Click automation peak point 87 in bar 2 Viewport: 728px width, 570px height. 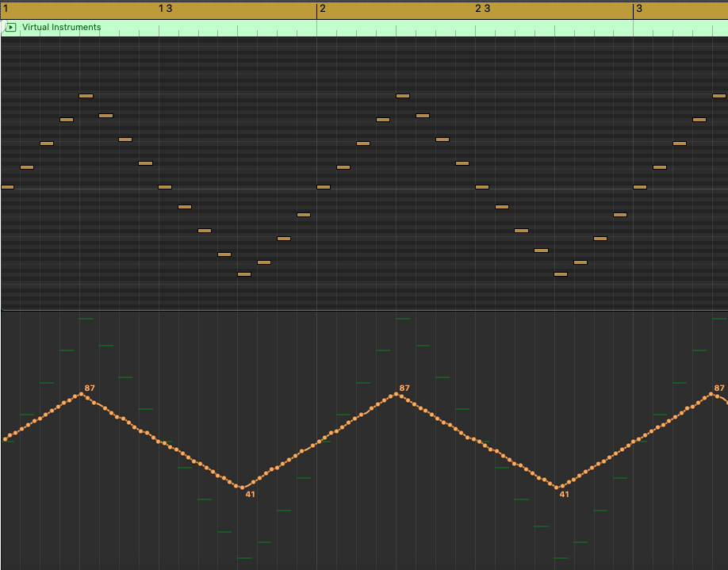tap(396, 394)
